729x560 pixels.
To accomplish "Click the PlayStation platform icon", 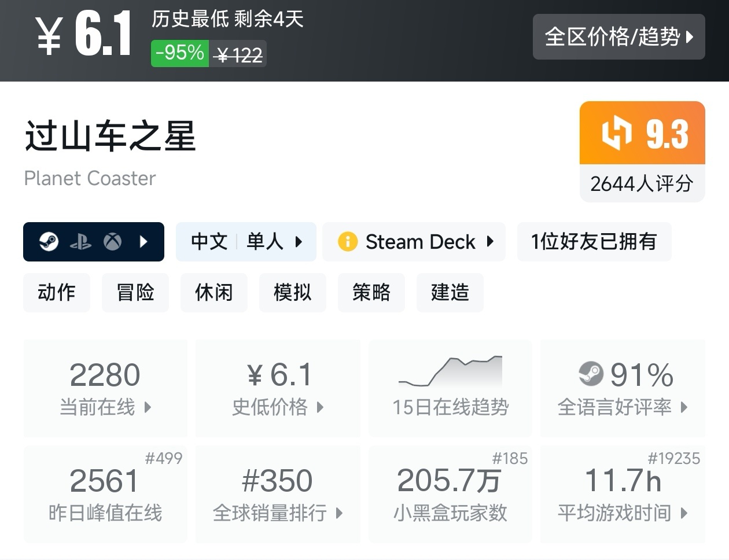I will (x=80, y=242).
